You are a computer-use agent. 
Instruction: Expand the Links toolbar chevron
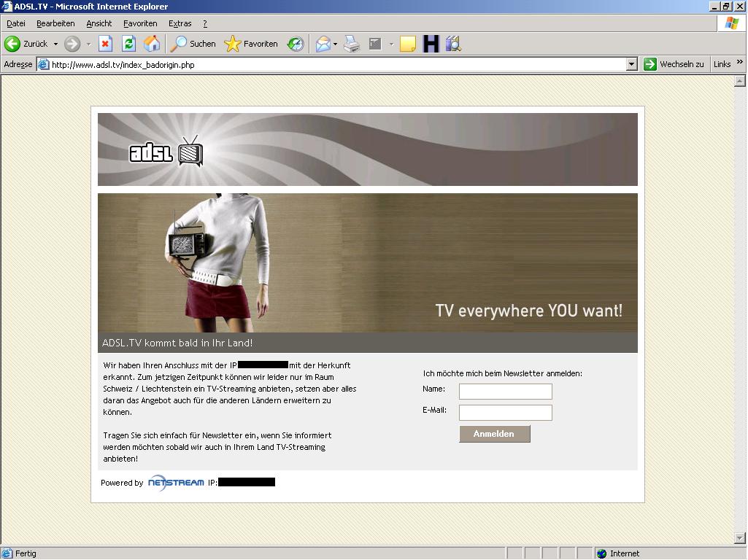pos(739,63)
